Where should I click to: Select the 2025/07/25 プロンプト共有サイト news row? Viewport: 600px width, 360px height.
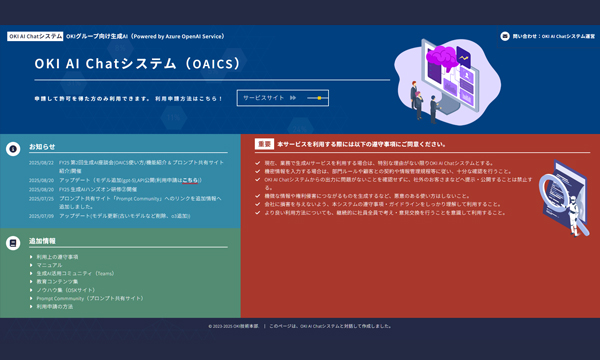[125, 202]
